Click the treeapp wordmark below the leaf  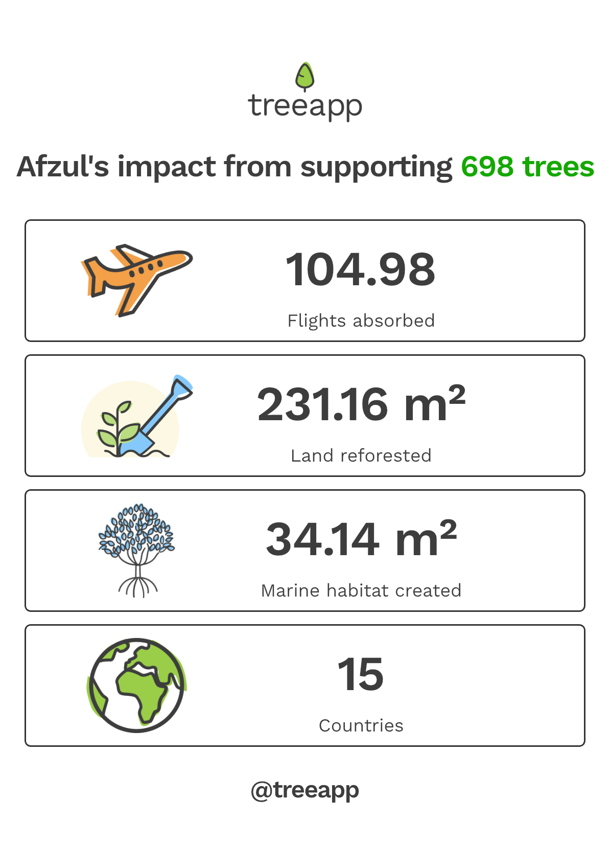pos(305,106)
